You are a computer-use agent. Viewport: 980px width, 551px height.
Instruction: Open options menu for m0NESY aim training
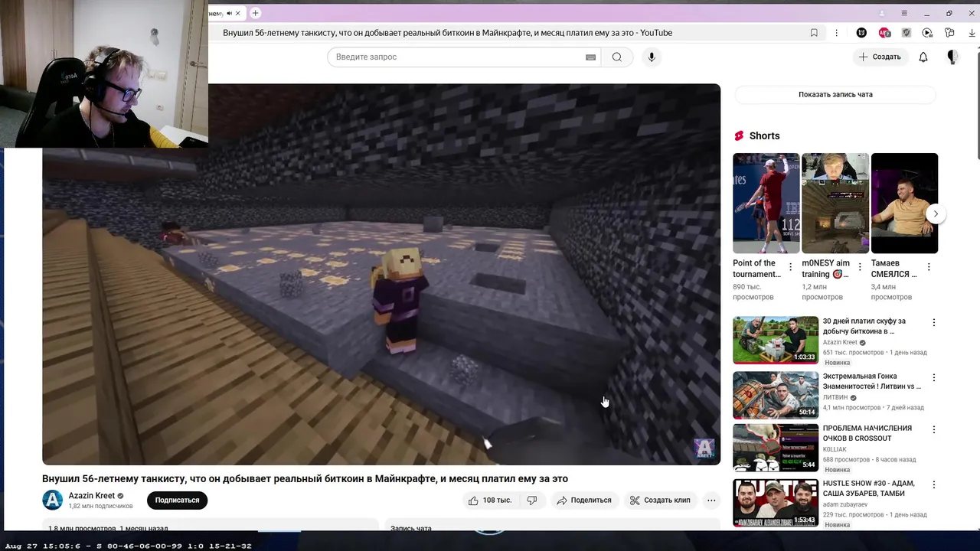pos(860,267)
